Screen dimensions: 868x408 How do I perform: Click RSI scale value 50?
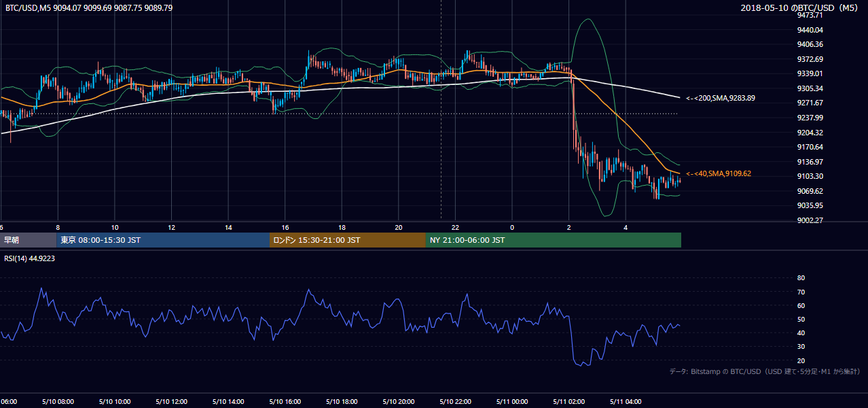point(801,319)
